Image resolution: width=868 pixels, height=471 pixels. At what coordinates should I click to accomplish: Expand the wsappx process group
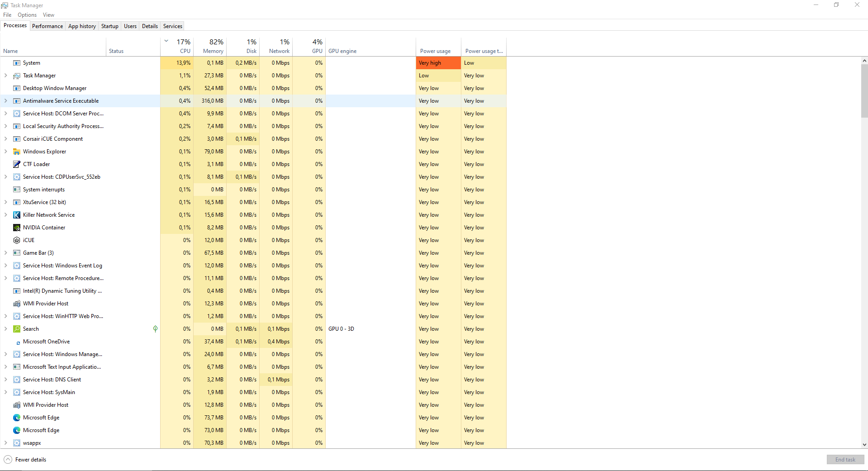[x=5, y=443]
